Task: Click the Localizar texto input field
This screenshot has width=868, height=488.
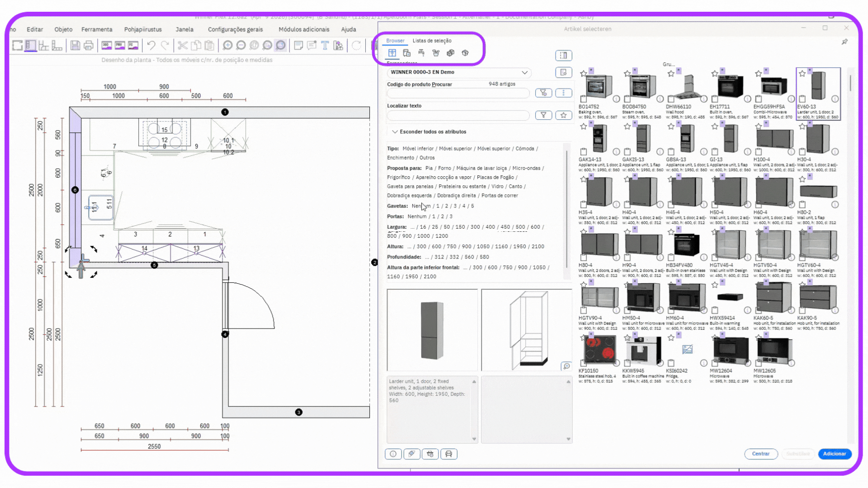Action: click(458, 116)
